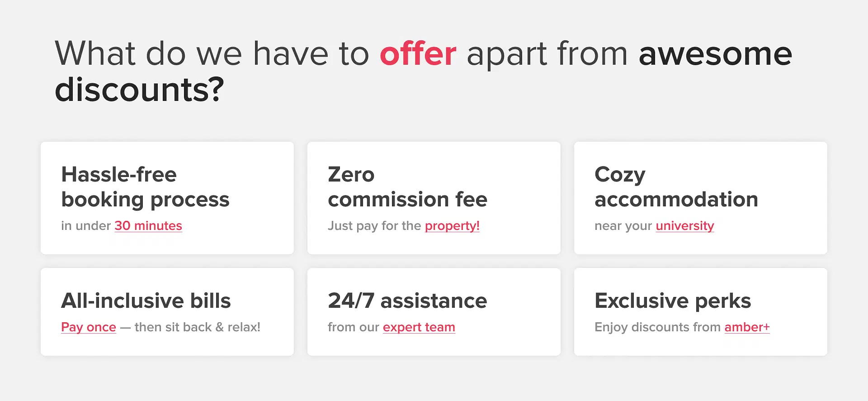Click the "Cozy" card title text
The width and height of the screenshot is (868, 401).
(620, 175)
